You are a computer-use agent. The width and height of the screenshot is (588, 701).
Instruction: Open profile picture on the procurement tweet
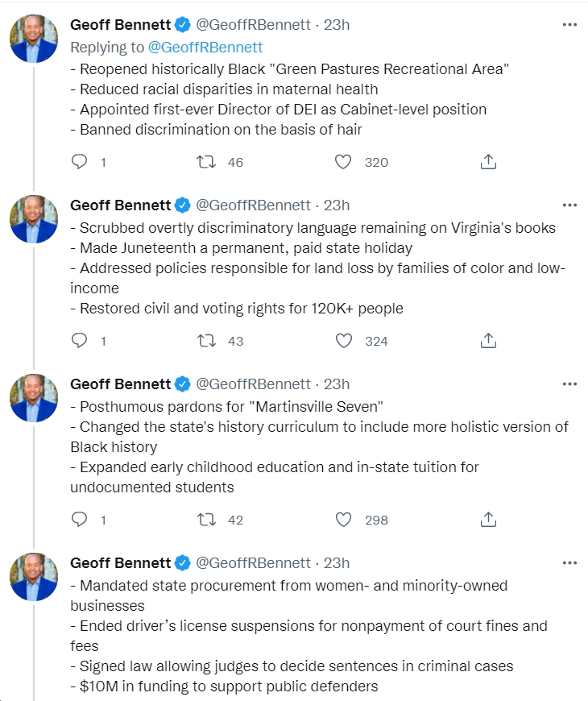34,577
